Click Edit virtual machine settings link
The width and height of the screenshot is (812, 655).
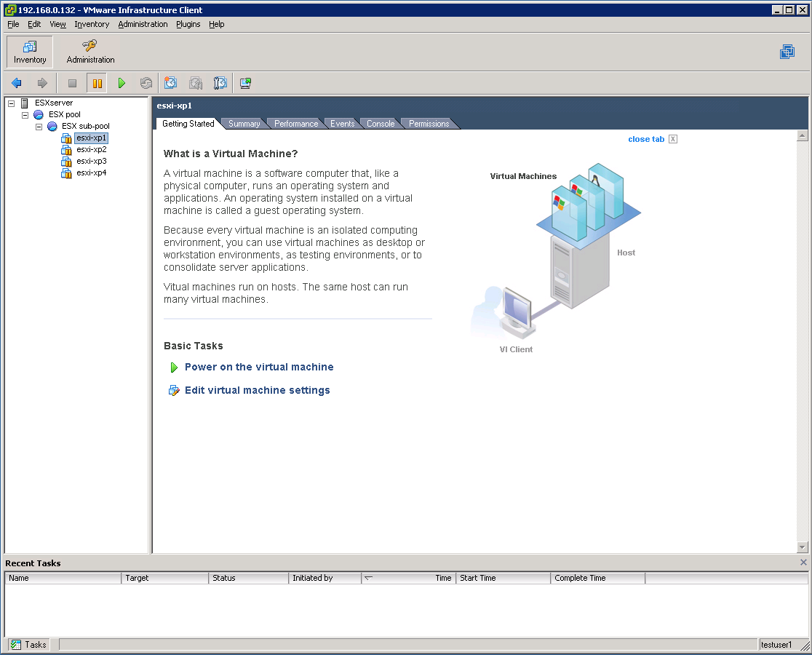(258, 390)
